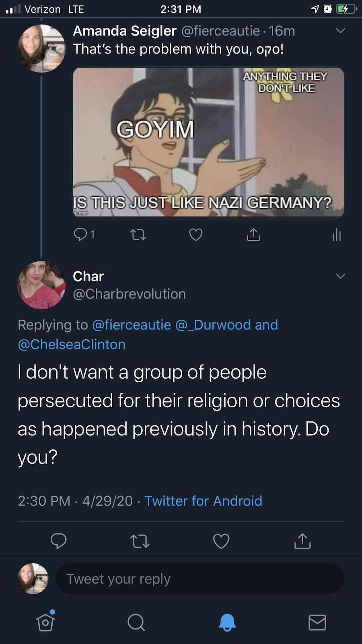Open the chevron menu on Char's tweet

click(x=340, y=276)
